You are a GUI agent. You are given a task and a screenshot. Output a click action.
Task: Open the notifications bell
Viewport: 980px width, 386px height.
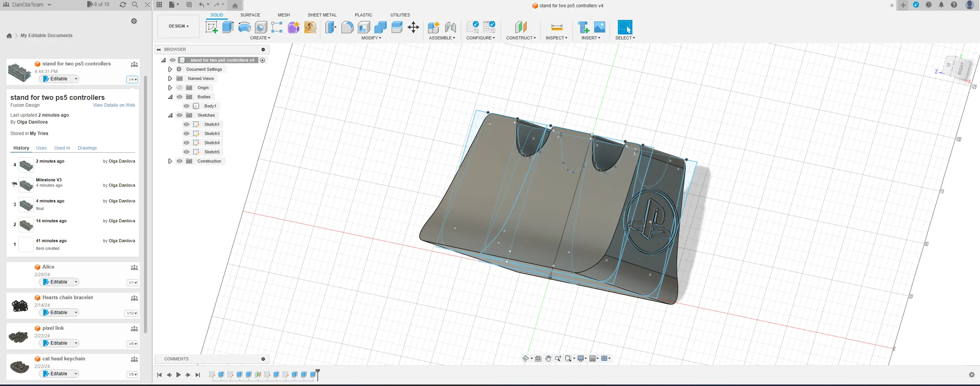pyautogui.click(x=941, y=5)
